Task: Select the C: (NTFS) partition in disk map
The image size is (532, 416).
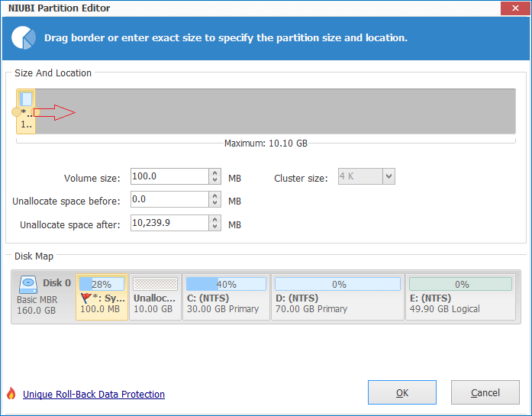Action: pos(226,297)
